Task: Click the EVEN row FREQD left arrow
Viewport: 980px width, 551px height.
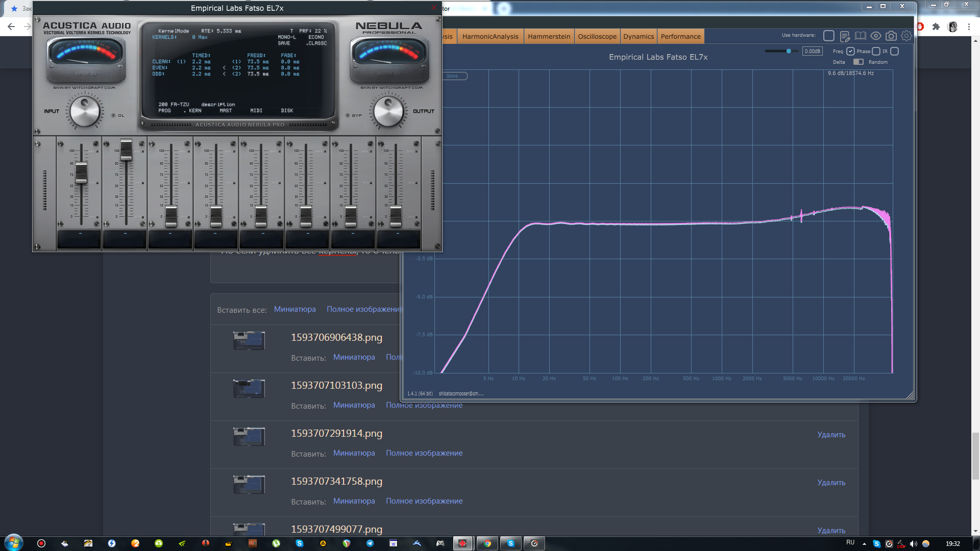Action: pyautogui.click(x=224, y=68)
